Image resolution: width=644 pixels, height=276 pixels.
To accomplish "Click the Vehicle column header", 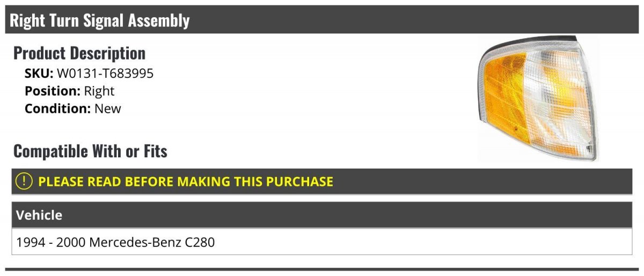I will point(39,215).
